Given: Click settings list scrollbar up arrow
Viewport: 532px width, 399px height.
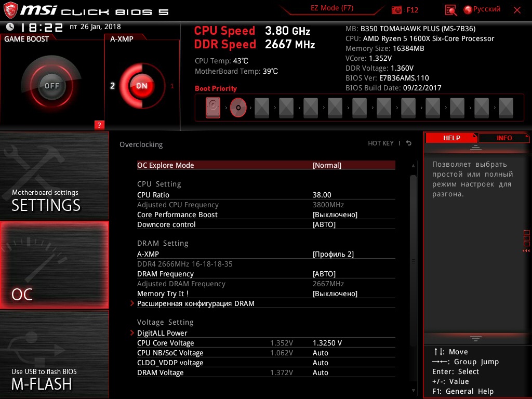Looking at the screenshot, I should [x=413, y=166].
